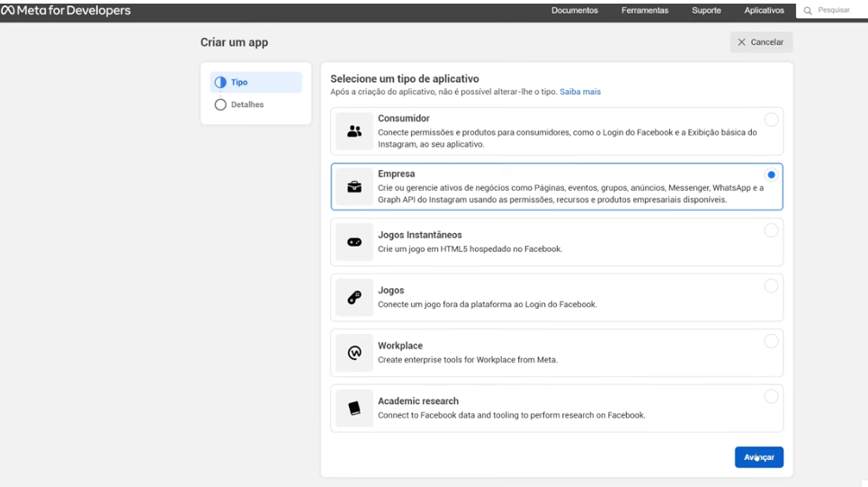Open the Ferramentas menu
Screen dimensions: 868x487
pos(644,11)
